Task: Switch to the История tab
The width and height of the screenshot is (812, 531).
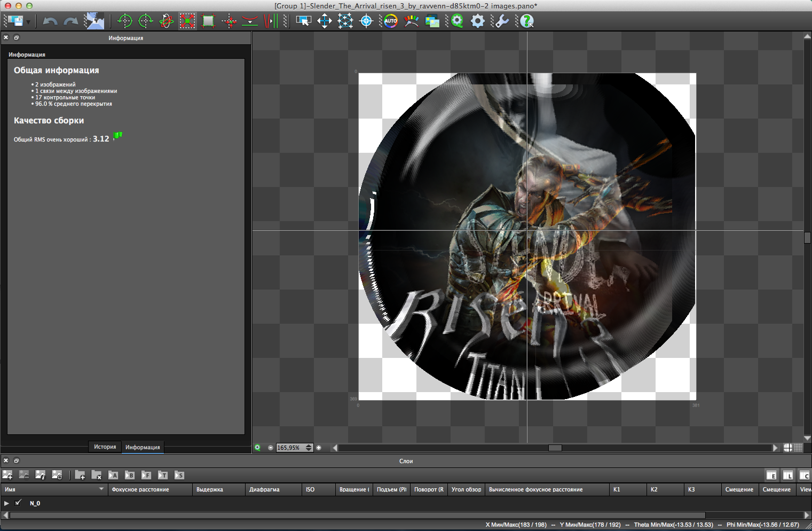Action: pos(105,447)
